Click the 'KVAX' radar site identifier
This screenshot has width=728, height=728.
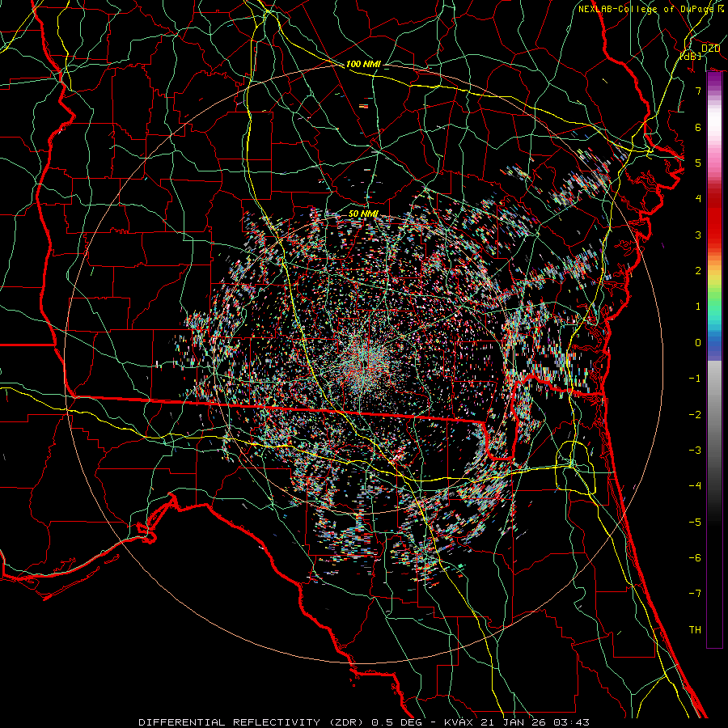(459, 722)
